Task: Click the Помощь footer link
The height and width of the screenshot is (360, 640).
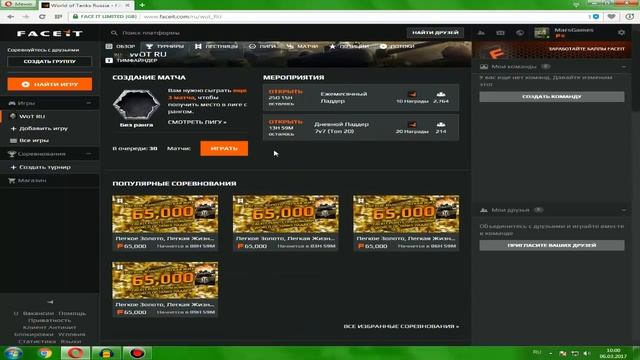Action: click(x=72, y=313)
